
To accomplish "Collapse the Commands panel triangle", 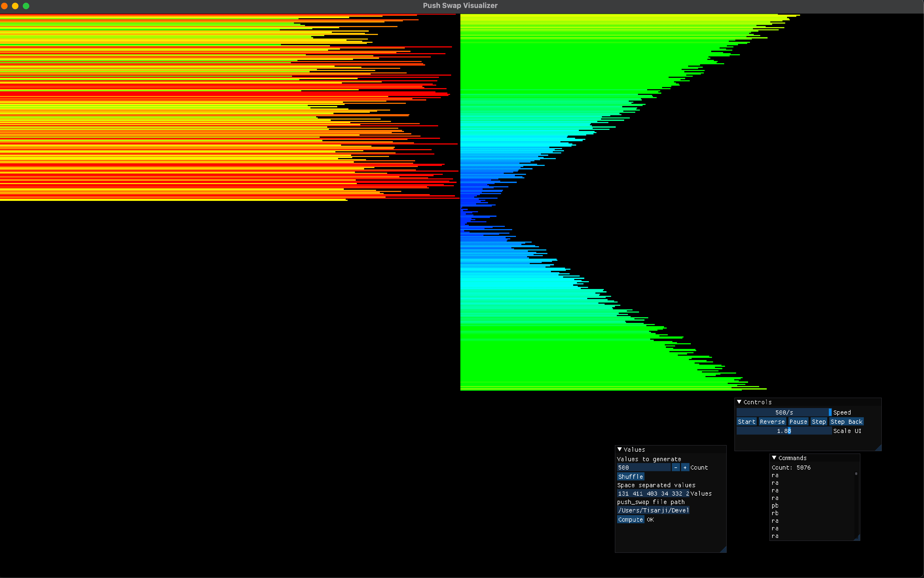I will [774, 458].
